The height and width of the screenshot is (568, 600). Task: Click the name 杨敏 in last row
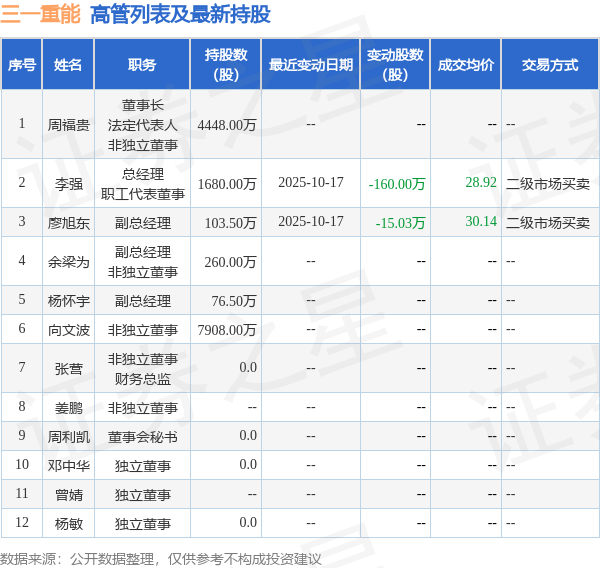tap(68, 524)
